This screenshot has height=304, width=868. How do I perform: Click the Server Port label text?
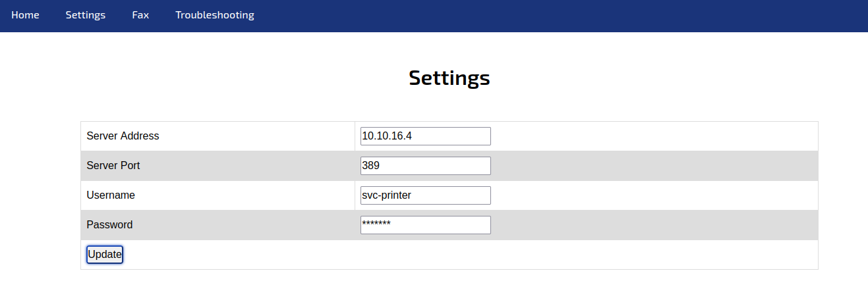click(x=113, y=166)
